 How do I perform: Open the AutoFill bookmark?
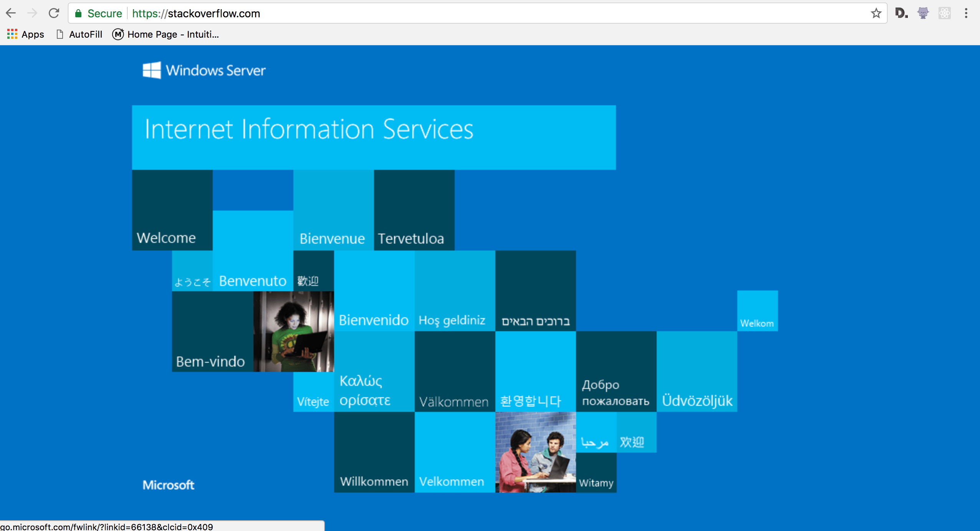(80, 34)
